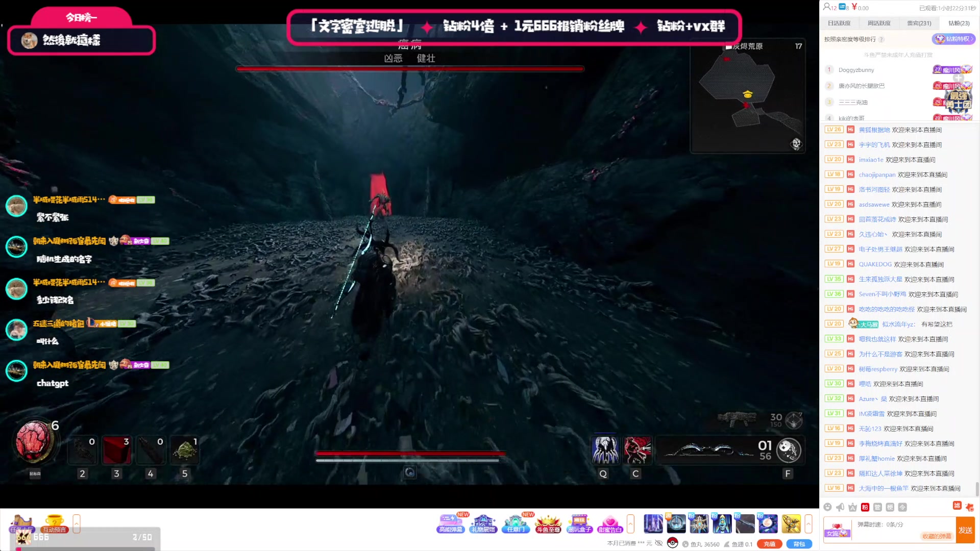
Task: Click the 灰烬荒原 minimap
Action: coord(748,96)
